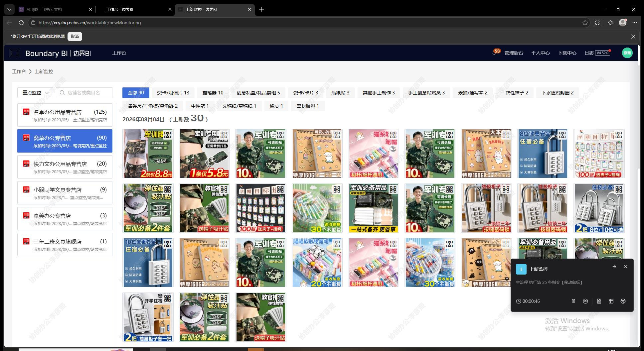Click the browser address bar URL
The image size is (644, 351).
coord(90,23)
